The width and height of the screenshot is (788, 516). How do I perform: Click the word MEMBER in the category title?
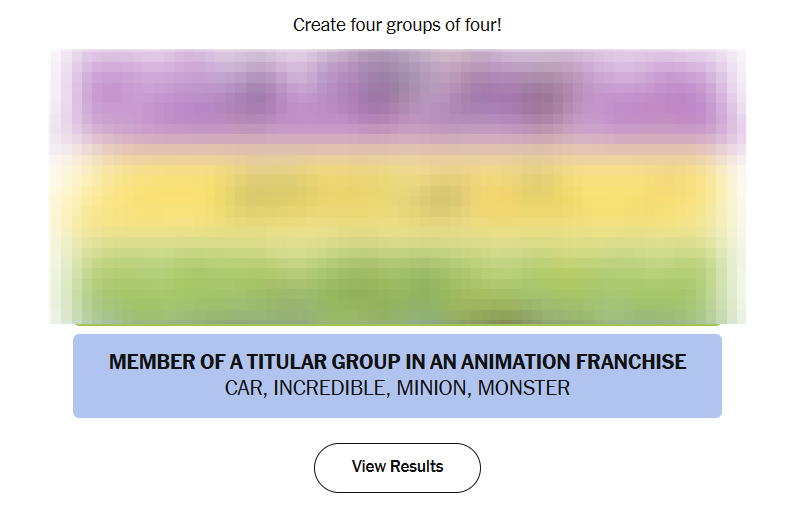click(147, 362)
